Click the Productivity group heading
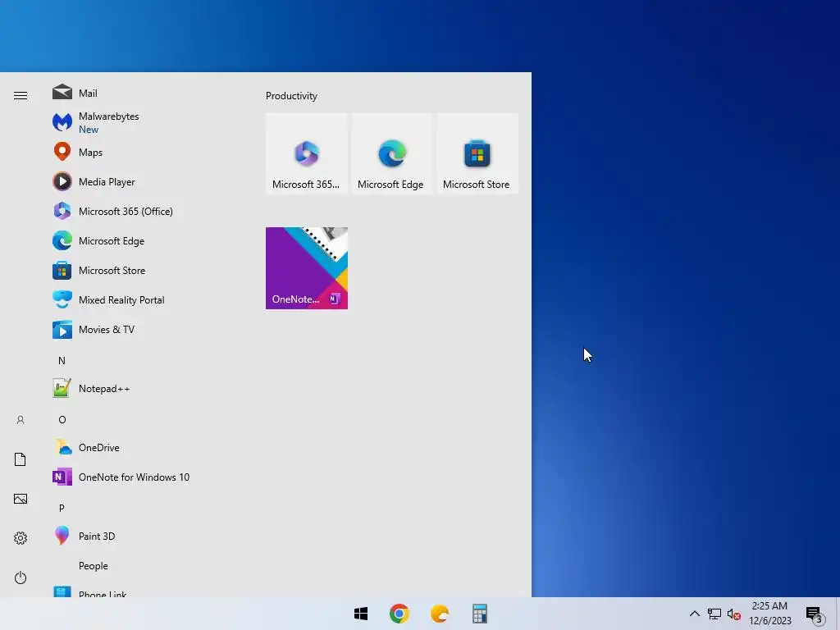Viewport: 840px width, 630px height. point(291,96)
